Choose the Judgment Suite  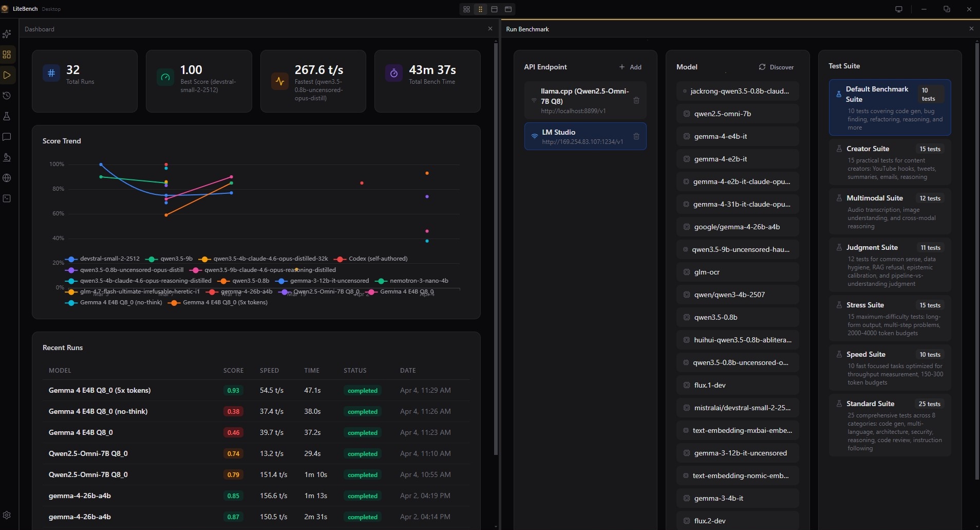pyautogui.click(x=890, y=265)
